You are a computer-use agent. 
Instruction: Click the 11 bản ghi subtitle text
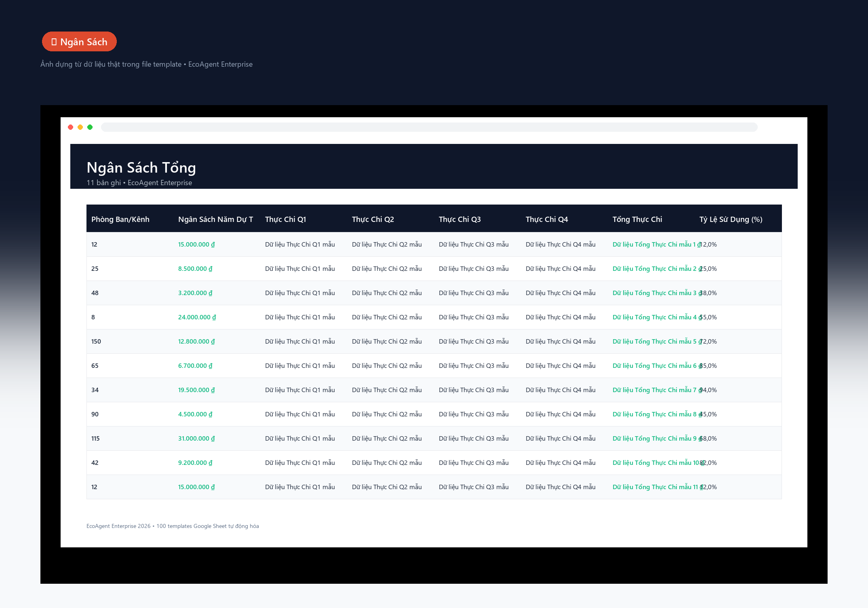pyautogui.click(x=139, y=183)
